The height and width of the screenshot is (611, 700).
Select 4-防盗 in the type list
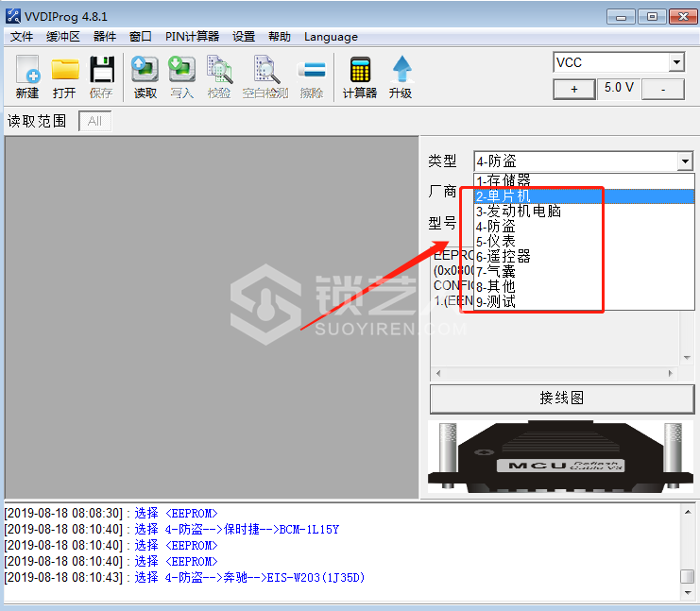(x=584, y=227)
